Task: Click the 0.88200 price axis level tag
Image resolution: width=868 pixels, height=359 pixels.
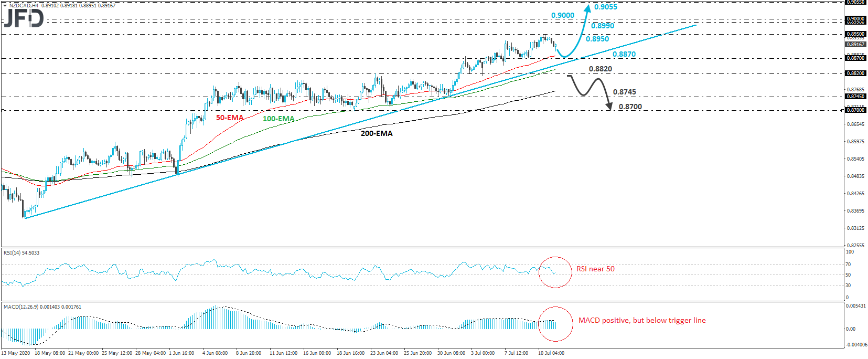Action: pos(855,73)
